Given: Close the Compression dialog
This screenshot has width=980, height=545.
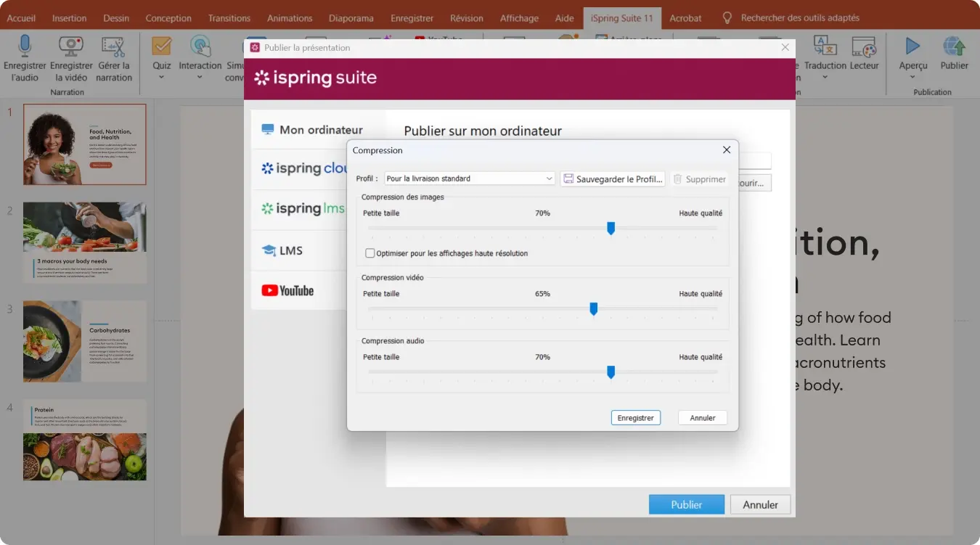Looking at the screenshot, I should 727,150.
